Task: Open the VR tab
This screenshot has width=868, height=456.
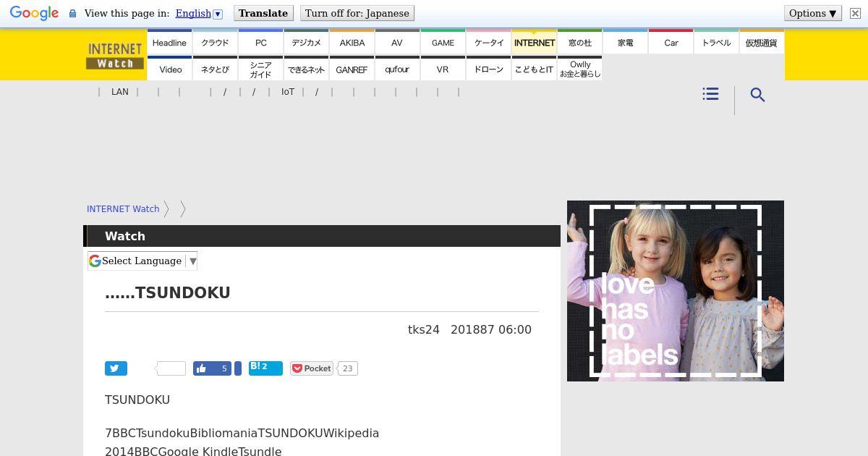Action: point(443,69)
